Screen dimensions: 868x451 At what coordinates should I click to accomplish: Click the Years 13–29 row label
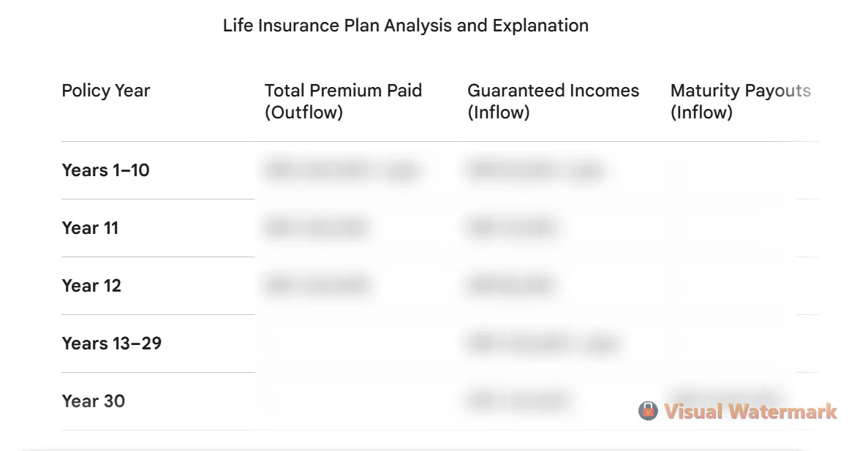[111, 344]
